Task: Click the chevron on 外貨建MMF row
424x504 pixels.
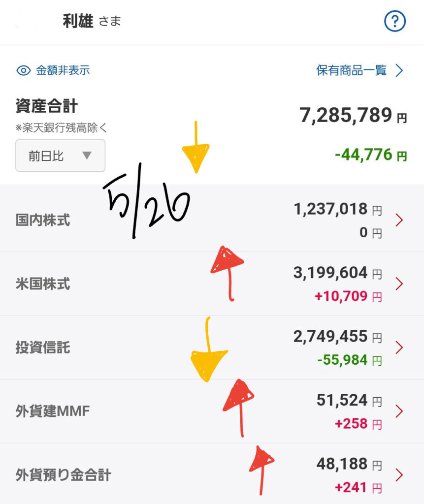Action: click(399, 411)
